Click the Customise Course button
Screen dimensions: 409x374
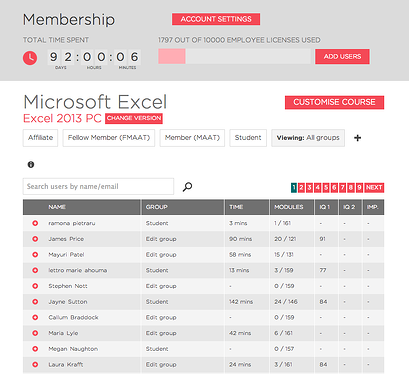(334, 102)
